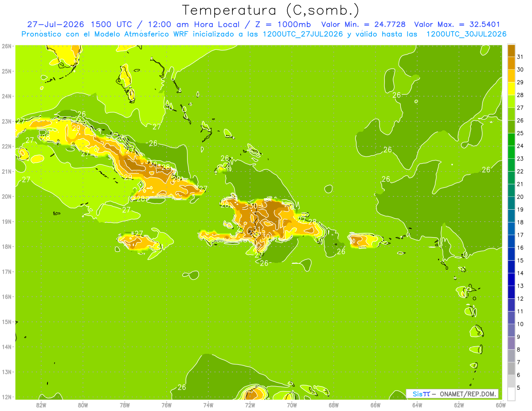This screenshot has height=411, width=532.
Task: Click the top brown segment above 31
Action: point(511,51)
